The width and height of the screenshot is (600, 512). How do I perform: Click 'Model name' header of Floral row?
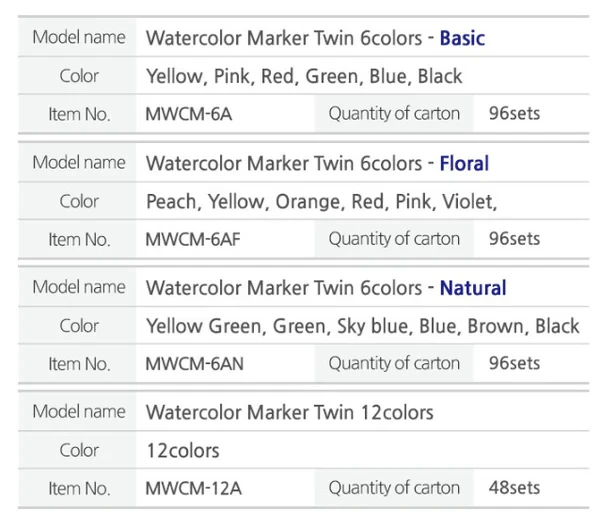79,163
